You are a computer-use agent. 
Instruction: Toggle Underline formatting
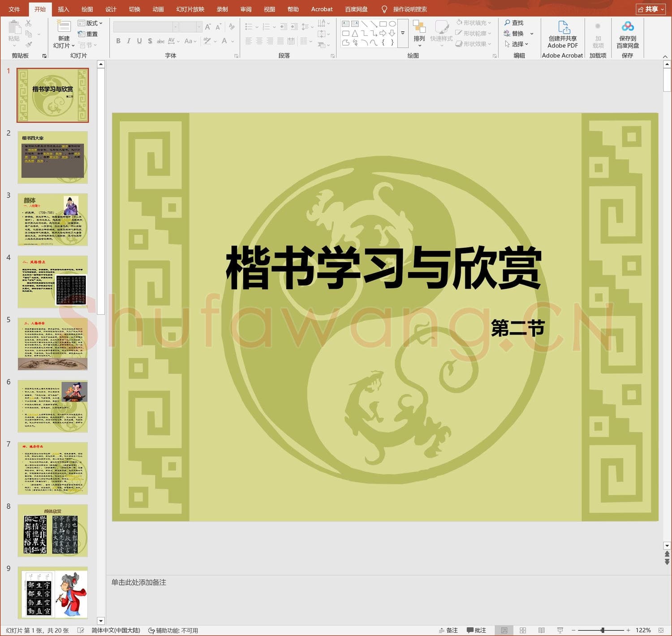coord(139,41)
